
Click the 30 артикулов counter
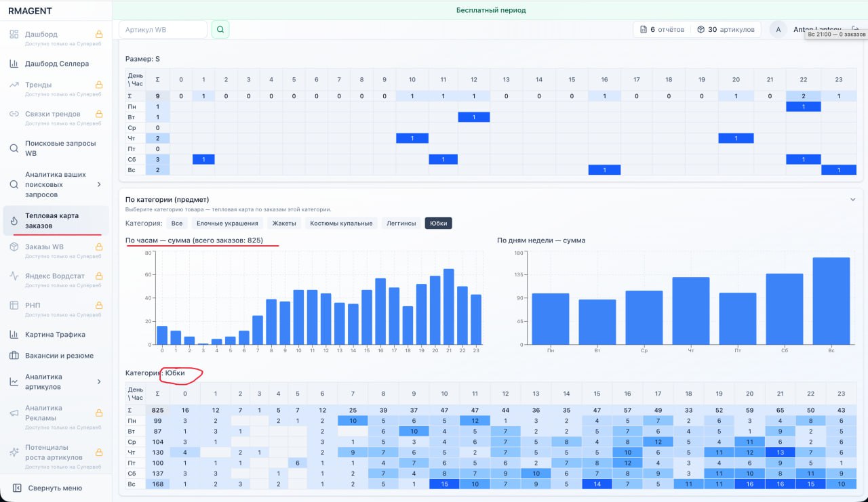(x=726, y=30)
